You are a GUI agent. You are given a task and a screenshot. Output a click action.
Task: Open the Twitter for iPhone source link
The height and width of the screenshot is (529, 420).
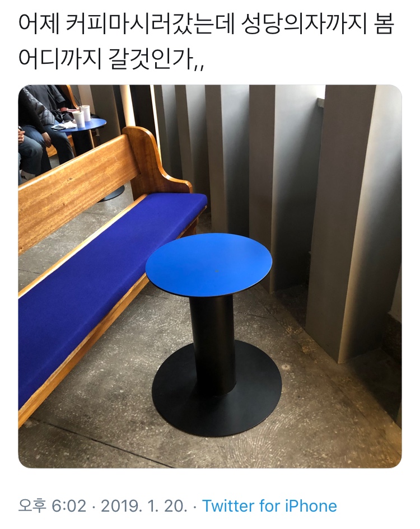tap(269, 505)
